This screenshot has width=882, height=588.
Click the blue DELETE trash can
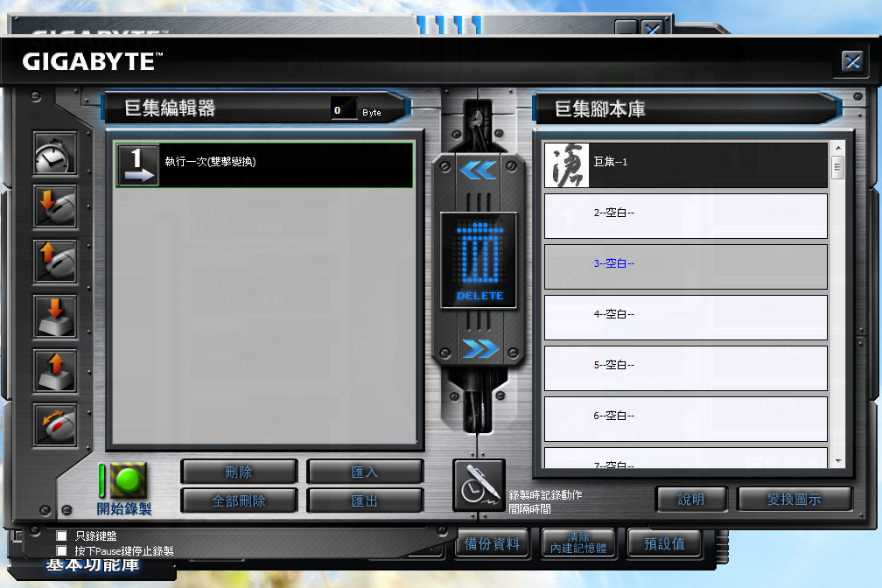[x=479, y=261]
